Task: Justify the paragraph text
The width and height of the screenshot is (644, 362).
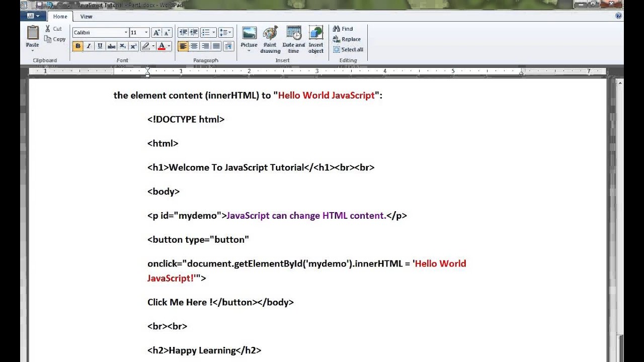Action: pos(216,46)
